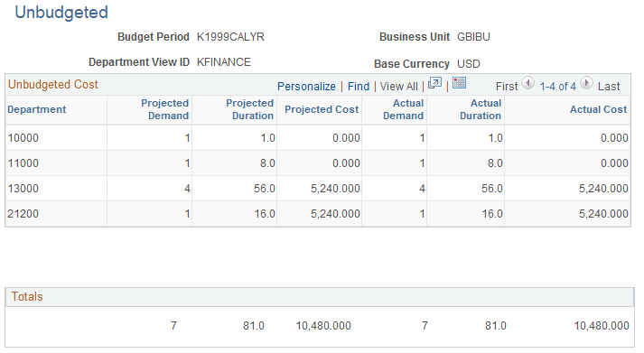Click Base Currency value USD

click(x=469, y=64)
